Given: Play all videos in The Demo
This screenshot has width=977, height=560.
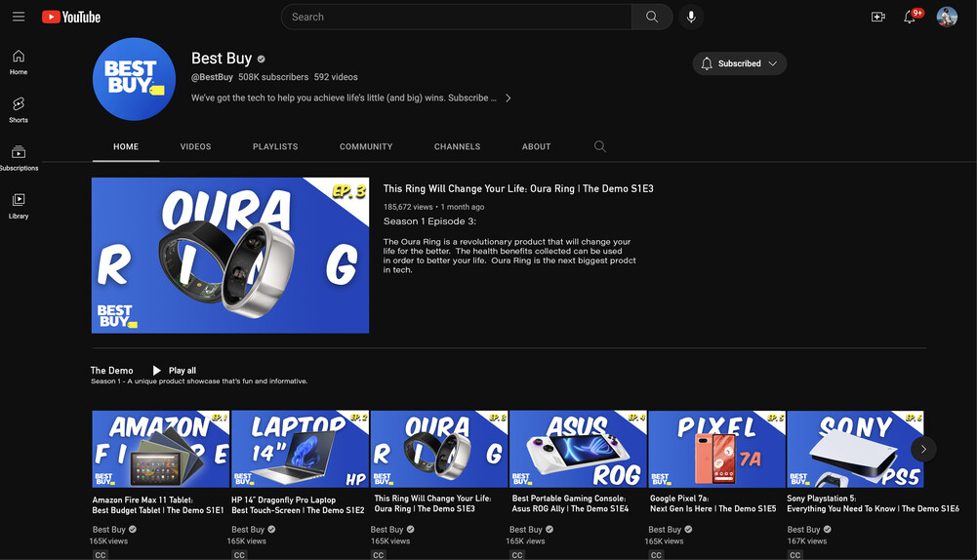Looking at the screenshot, I should (174, 371).
